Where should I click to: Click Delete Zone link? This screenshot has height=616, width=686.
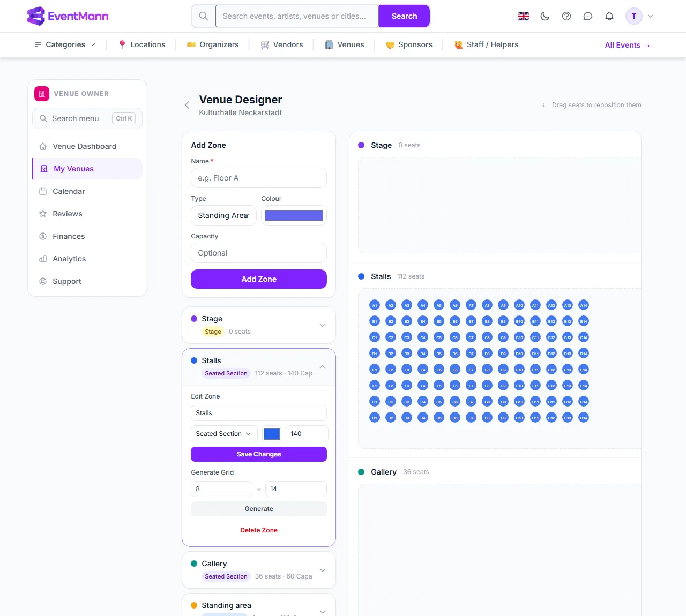[x=259, y=530]
